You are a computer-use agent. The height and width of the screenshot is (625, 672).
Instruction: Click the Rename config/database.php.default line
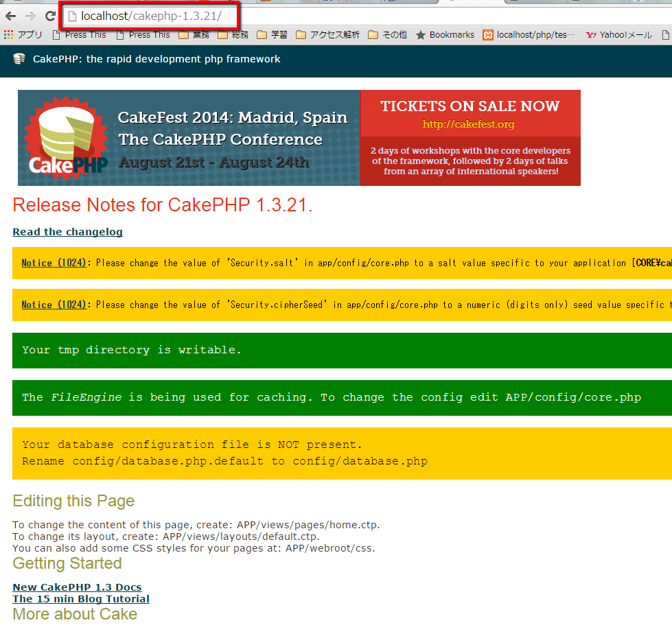click(x=224, y=461)
